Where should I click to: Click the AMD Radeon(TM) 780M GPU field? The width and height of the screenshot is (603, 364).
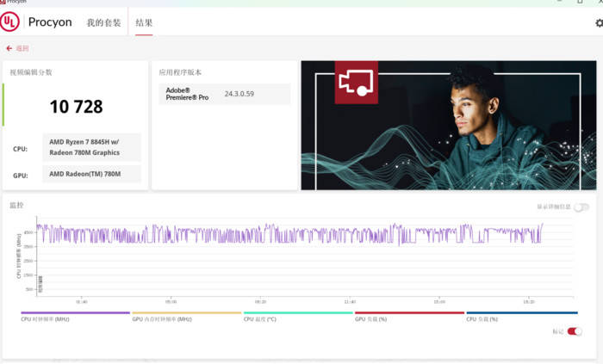91,174
